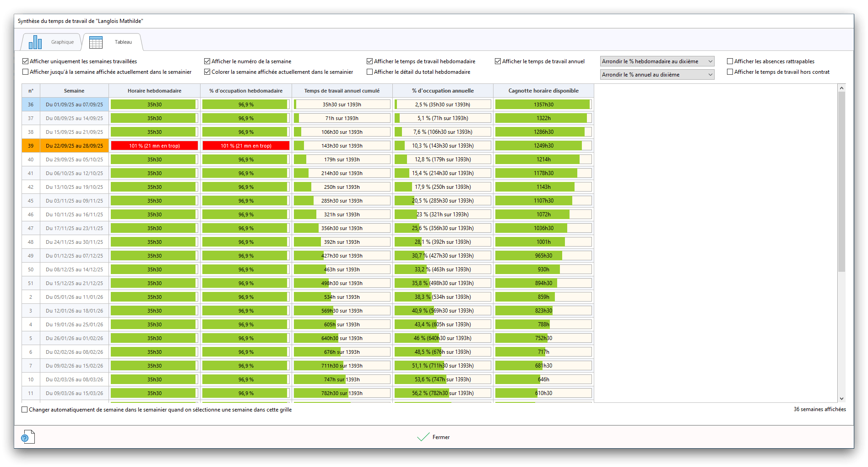Toggle Afficher le temps de travail annuel
Image resolution: width=868 pixels, height=467 pixels.
coord(498,61)
